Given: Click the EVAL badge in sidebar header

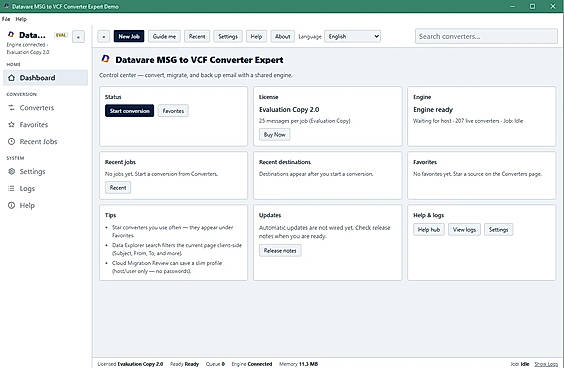Looking at the screenshot, I should [x=61, y=35].
